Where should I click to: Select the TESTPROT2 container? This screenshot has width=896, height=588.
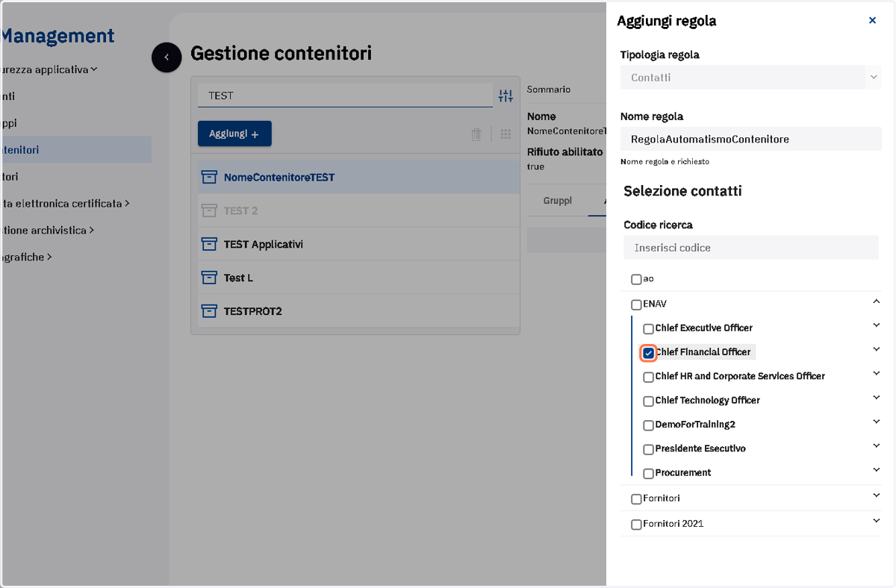pos(358,311)
